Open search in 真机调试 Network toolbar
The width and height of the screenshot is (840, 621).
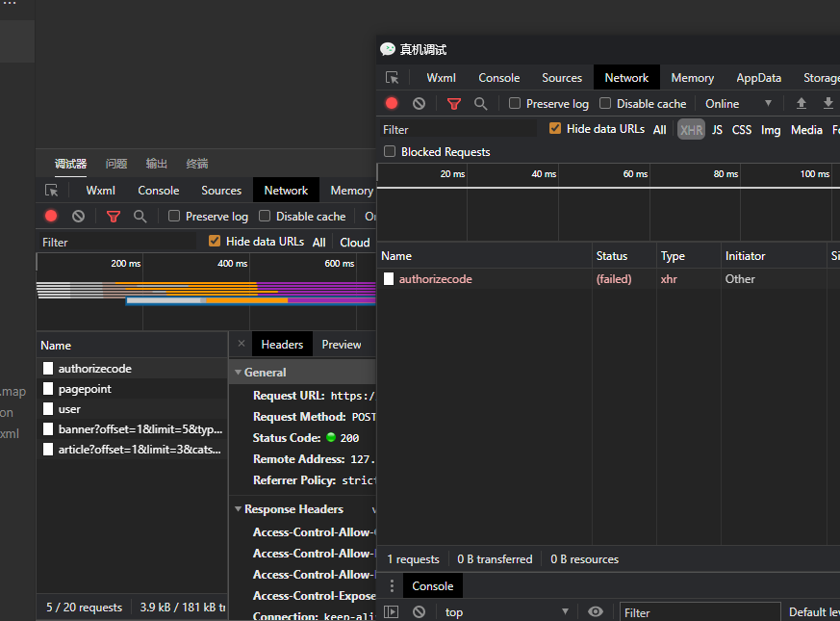(480, 104)
